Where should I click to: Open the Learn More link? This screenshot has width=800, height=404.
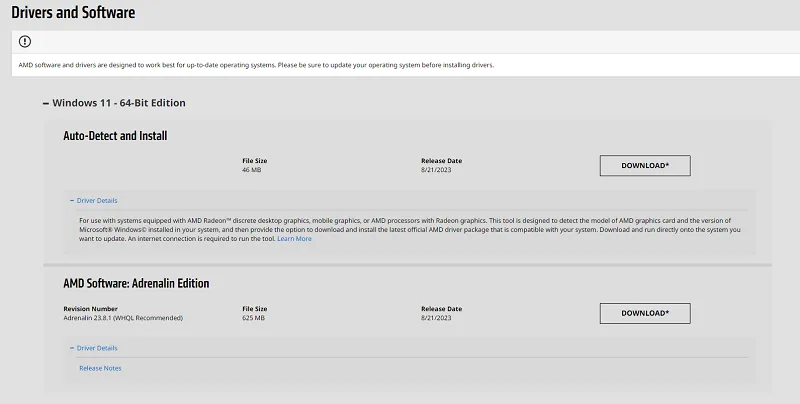click(x=294, y=239)
